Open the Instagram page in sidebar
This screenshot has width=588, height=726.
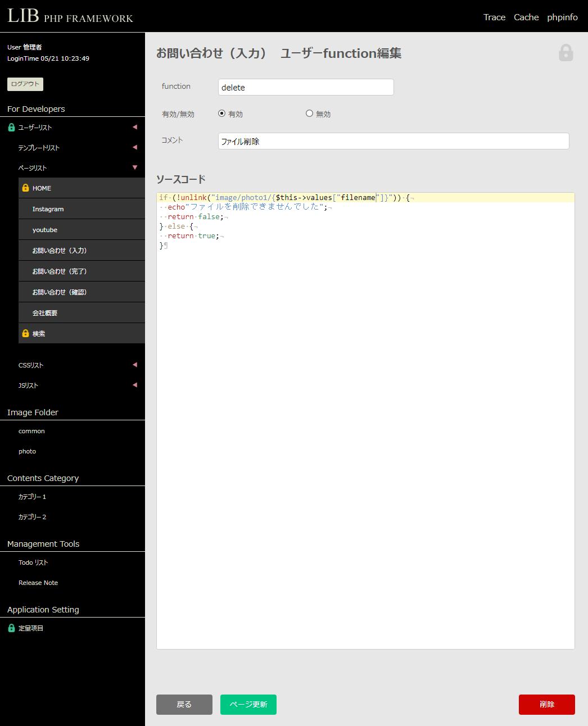(48, 209)
